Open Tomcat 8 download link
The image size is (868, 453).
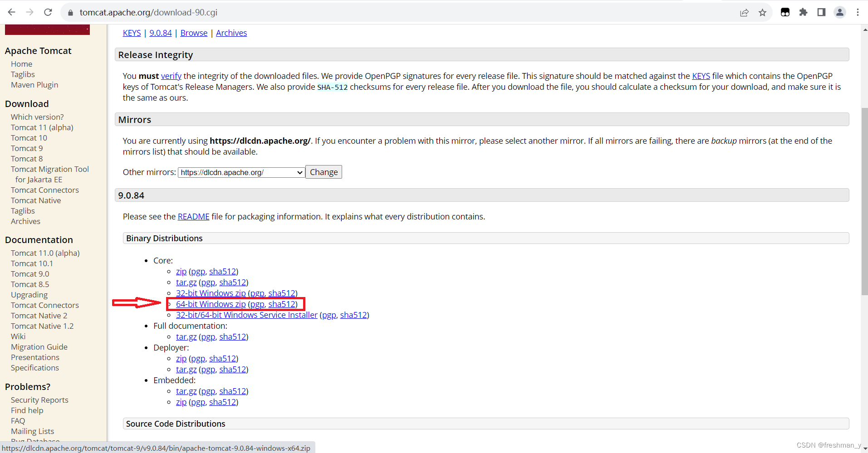(27, 159)
